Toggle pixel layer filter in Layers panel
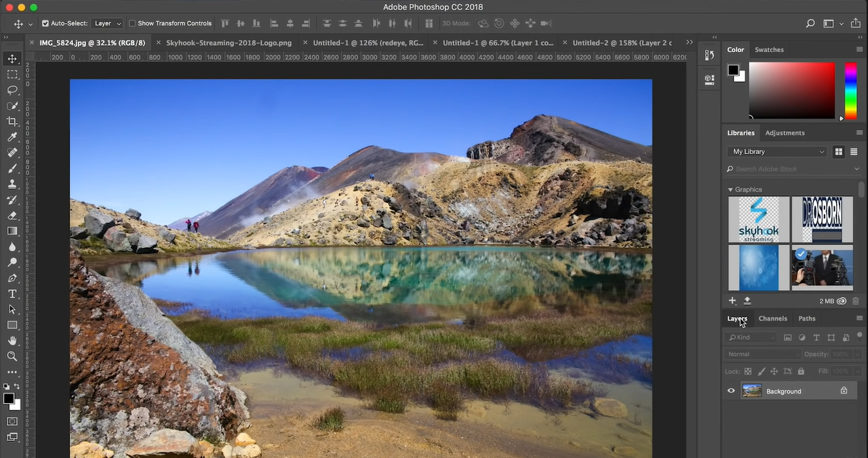 [x=787, y=337]
